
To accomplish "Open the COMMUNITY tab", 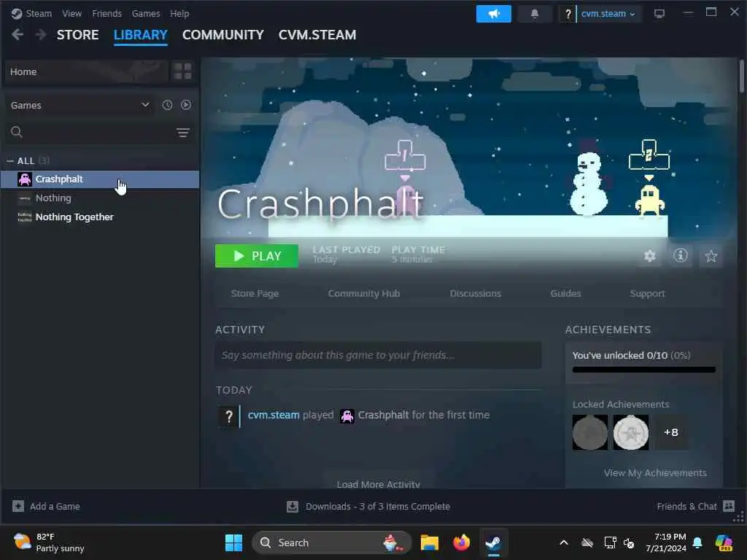I will pos(223,35).
